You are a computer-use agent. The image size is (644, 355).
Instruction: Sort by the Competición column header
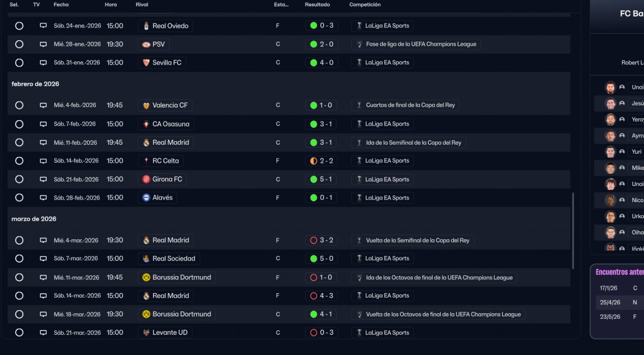tap(365, 5)
